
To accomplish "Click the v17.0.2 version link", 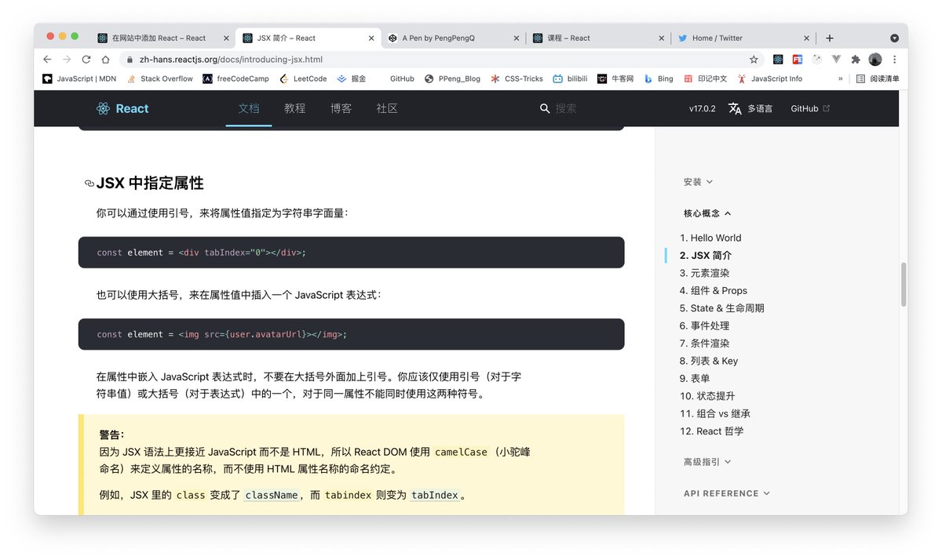I will click(703, 109).
